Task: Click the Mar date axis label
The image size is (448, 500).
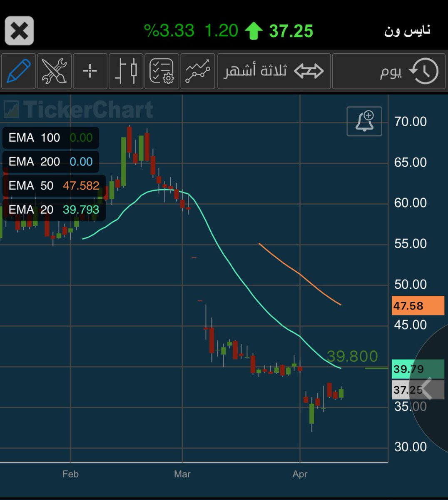Action: 182,474
